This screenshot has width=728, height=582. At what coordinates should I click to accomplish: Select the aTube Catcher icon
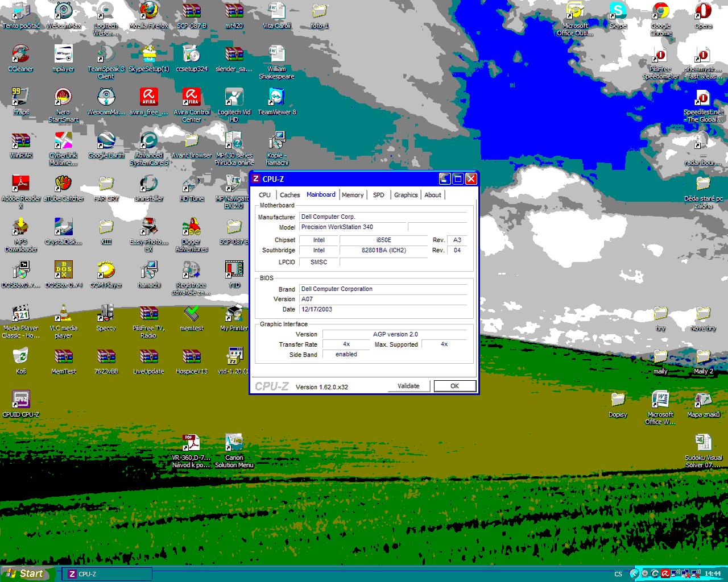point(63,188)
